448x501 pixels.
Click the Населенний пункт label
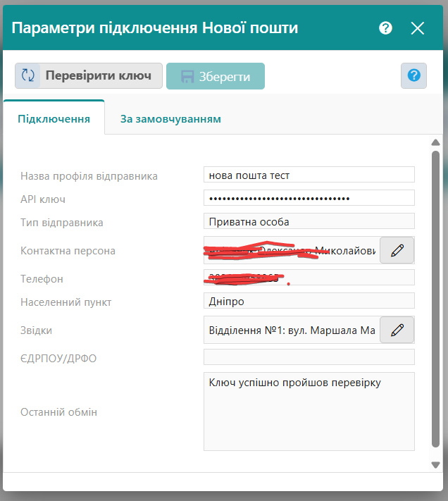[x=66, y=302]
